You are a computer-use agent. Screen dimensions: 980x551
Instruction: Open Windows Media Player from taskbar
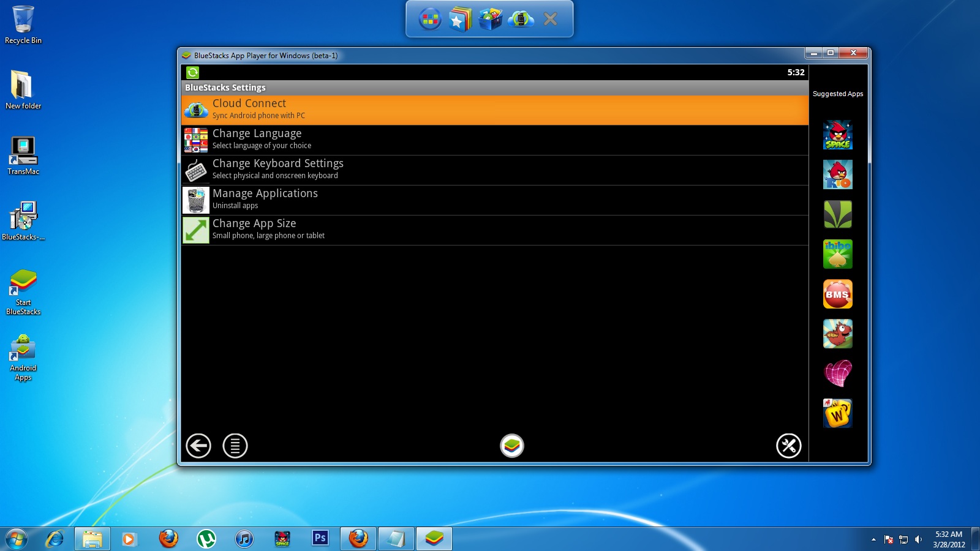(129, 539)
